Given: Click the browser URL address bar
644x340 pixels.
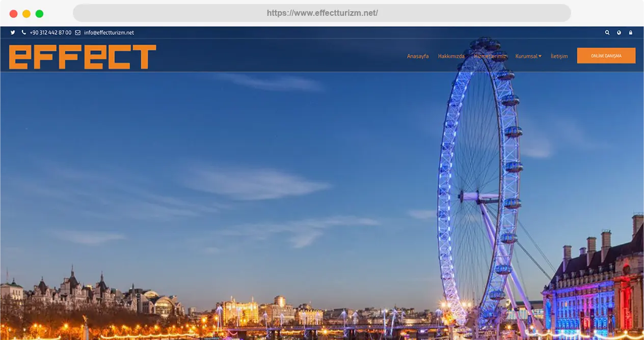Looking at the screenshot, I should (322, 13).
